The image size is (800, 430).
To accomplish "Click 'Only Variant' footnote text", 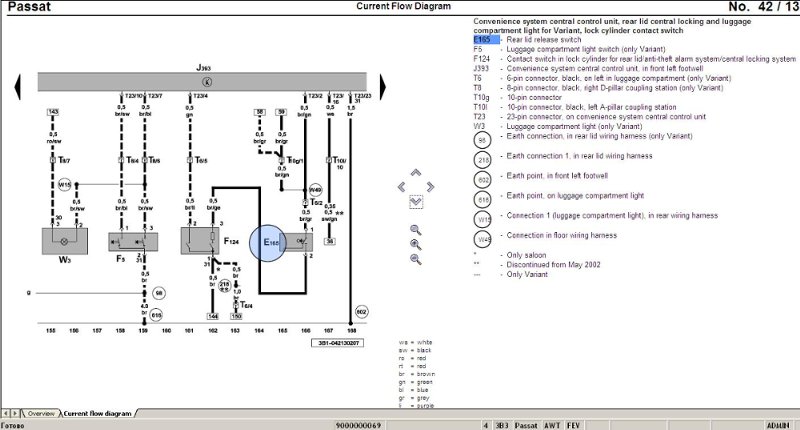I will (527, 274).
